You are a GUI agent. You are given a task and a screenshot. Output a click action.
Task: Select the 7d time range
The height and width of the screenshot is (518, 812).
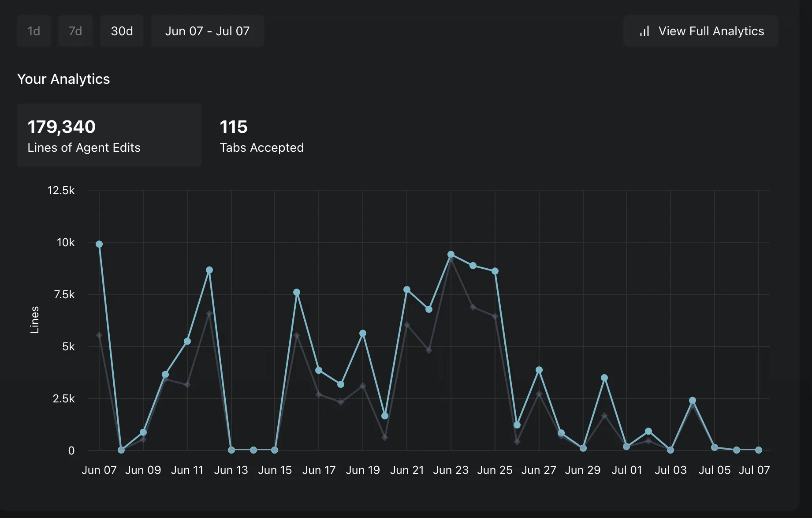pos(75,31)
